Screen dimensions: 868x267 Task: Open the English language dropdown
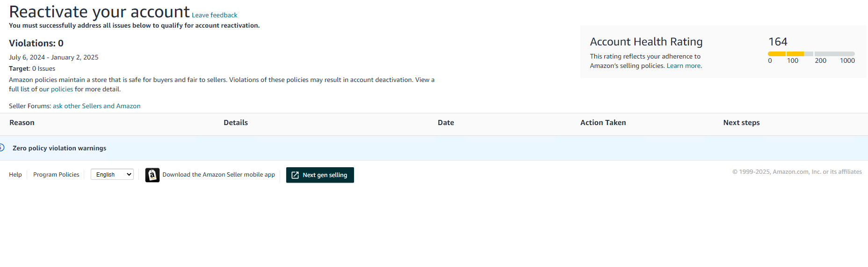coord(112,174)
